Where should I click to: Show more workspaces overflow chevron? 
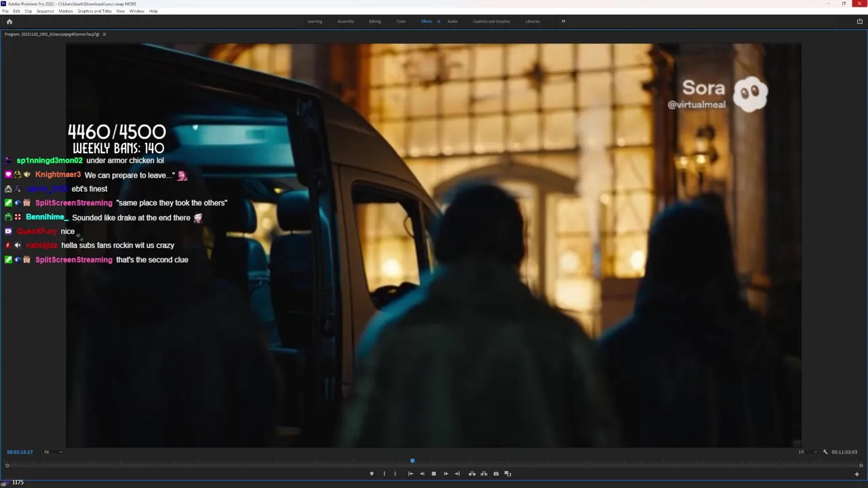click(563, 21)
